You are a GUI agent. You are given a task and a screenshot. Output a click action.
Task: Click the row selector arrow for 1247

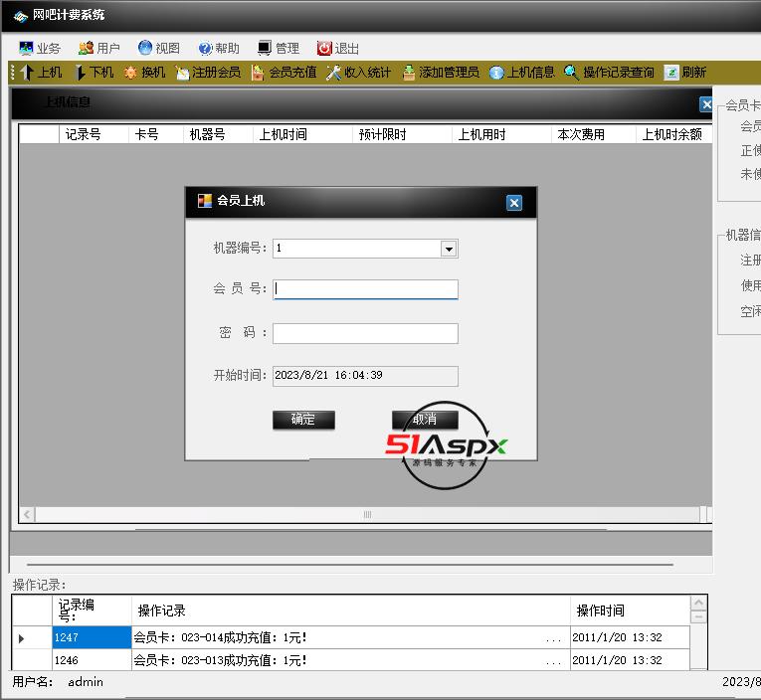click(21, 638)
